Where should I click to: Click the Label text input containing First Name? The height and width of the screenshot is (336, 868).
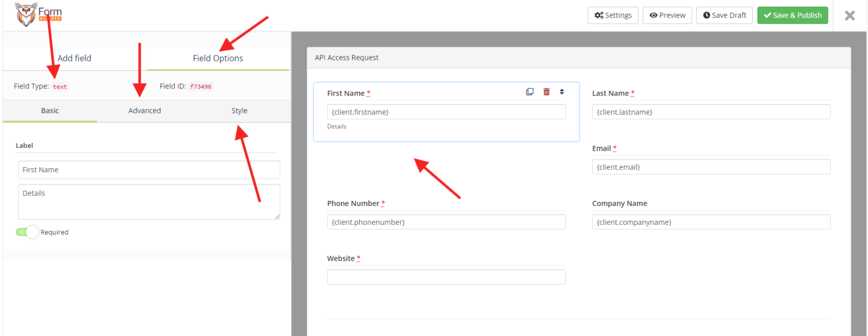149,170
